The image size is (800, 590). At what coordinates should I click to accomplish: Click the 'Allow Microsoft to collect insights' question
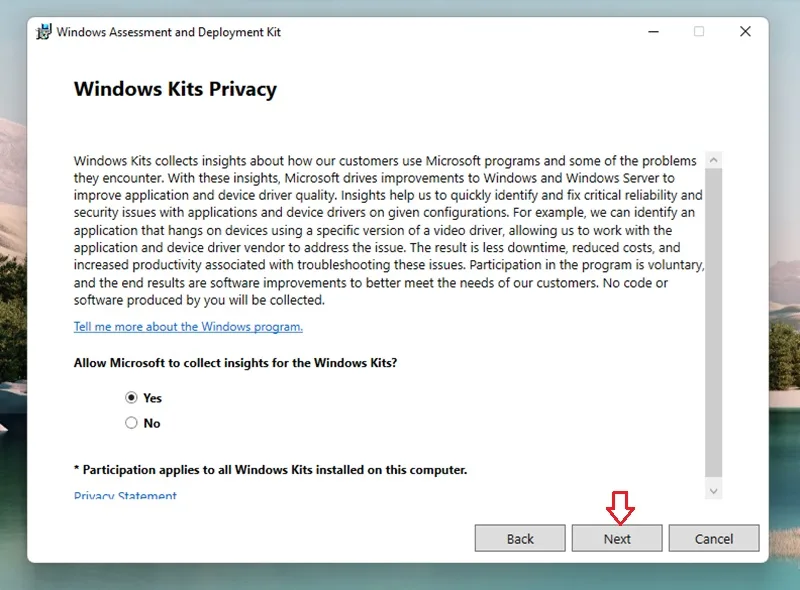tap(235, 363)
